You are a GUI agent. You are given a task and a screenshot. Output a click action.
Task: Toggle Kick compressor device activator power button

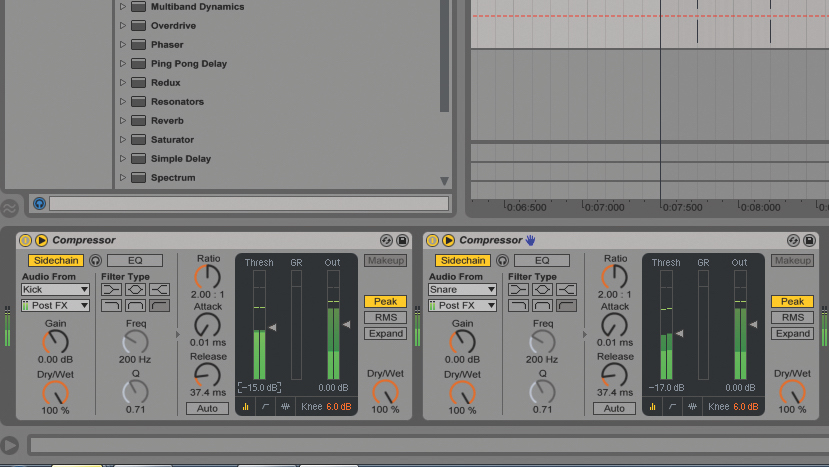click(x=25, y=240)
